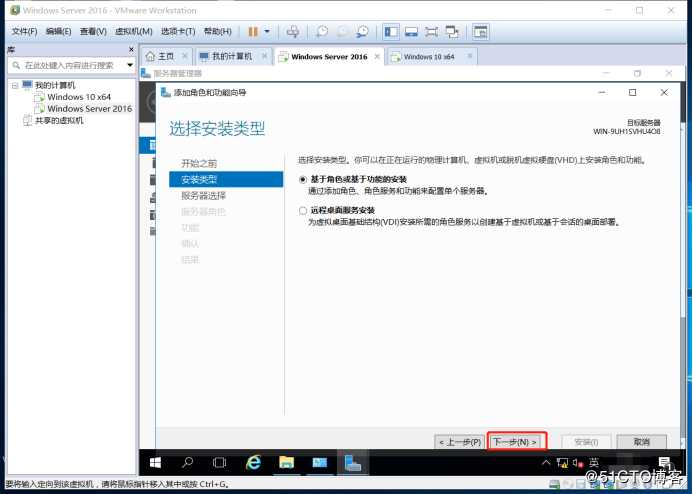This screenshot has width=693, height=494.
Task: Open the pause button dropdown arrow
Action: [x=267, y=32]
